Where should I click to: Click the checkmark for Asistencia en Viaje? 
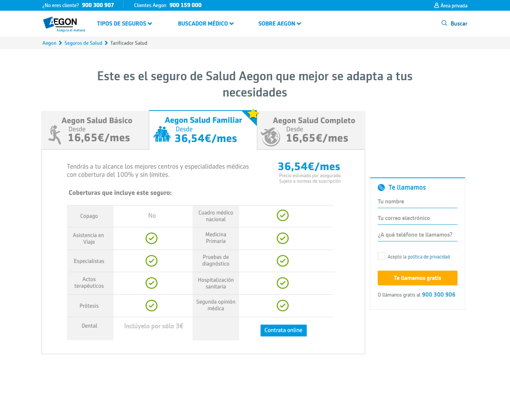tap(152, 238)
